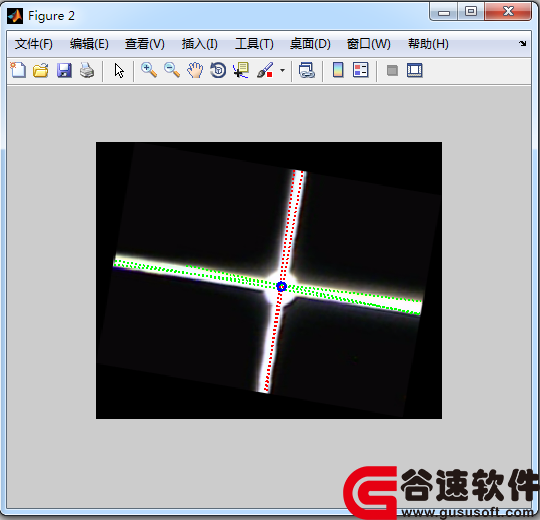Screen dimensions: 540x520
Task: Click Hide Plot Tools icon
Action: click(x=392, y=71)
